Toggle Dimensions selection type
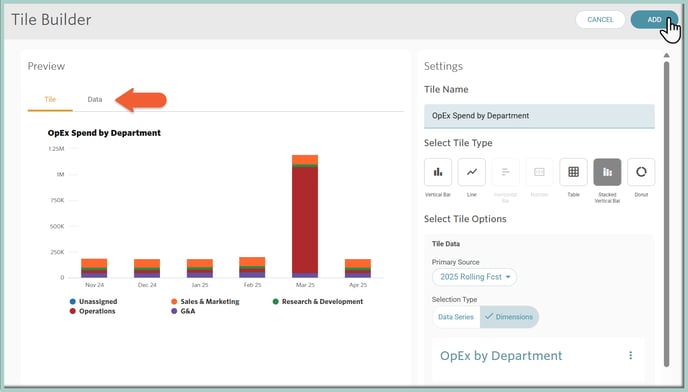 coord(509,317)
